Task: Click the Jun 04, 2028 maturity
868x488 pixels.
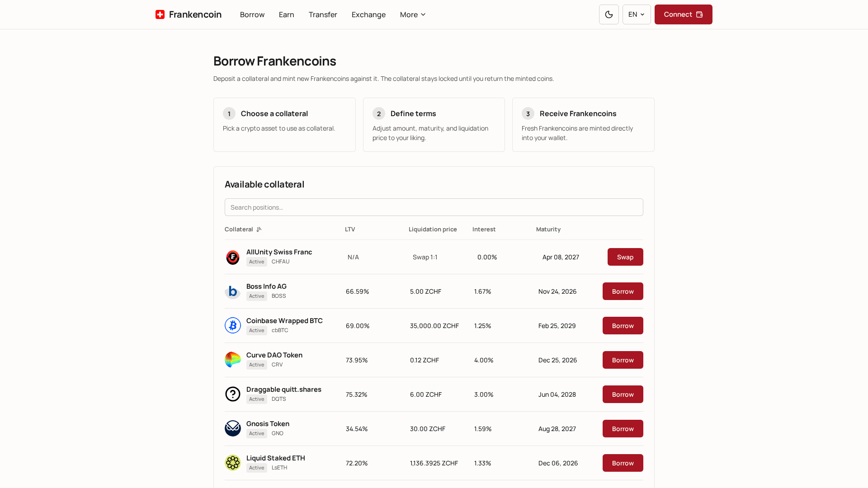Action: coord(557,394)
